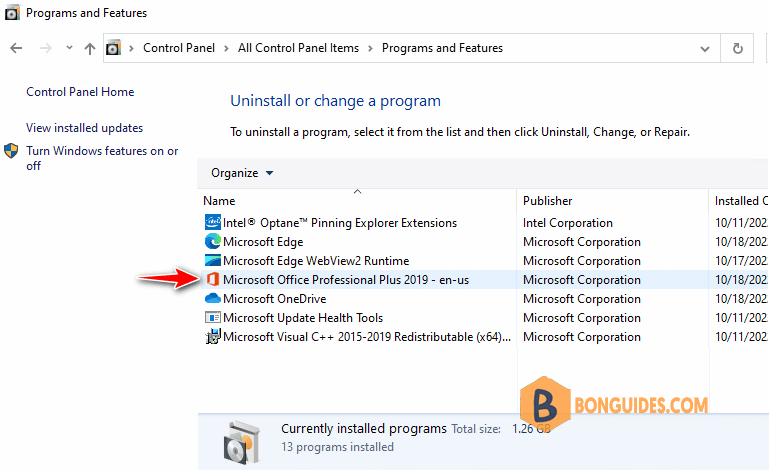Select Programs and Features breadcrumb

442,48
